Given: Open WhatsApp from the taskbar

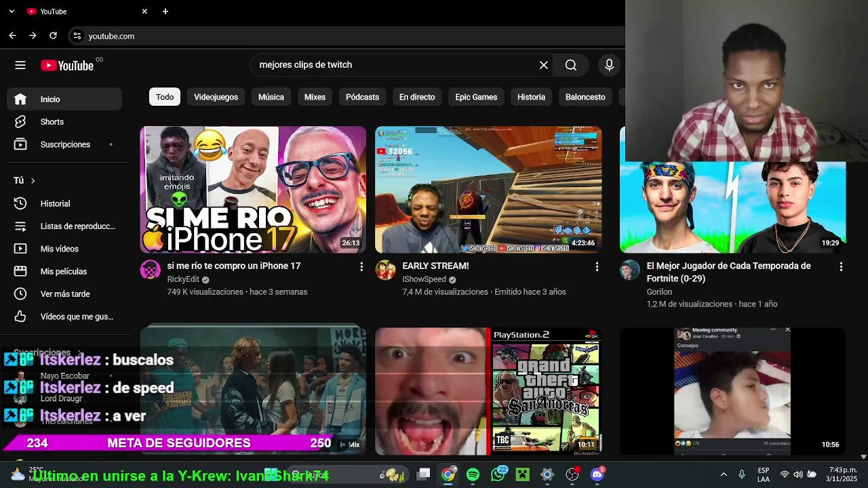Looking at the screenshot, I should [498, 474].
